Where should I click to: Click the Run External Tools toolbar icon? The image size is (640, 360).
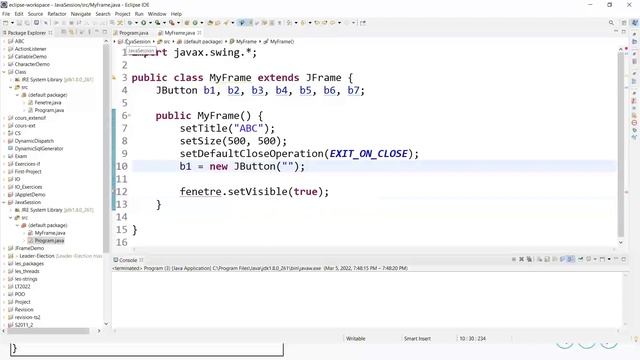(172, 23)
